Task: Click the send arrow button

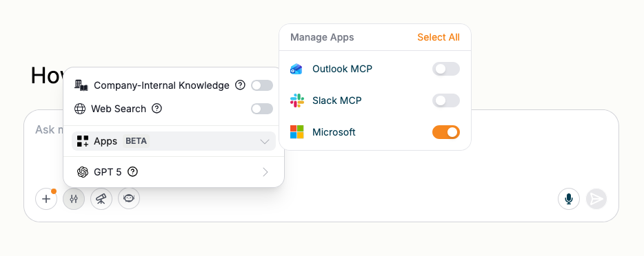Action: [596, 199]
